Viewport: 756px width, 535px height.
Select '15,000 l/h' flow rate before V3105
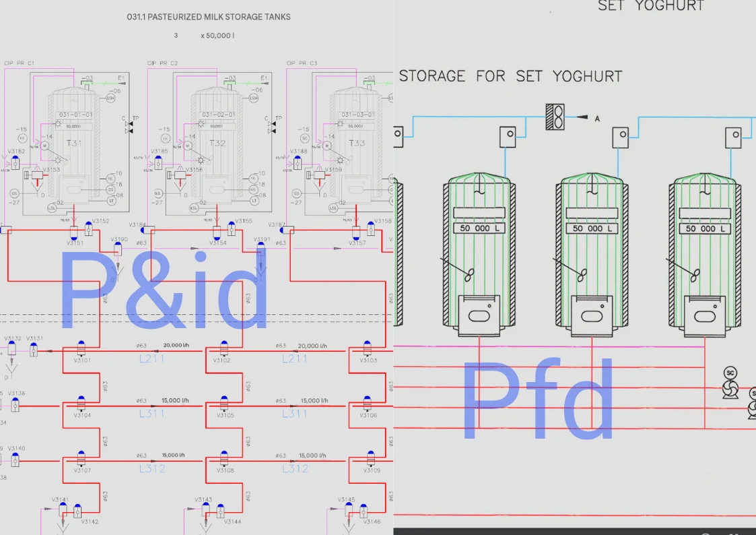point(175,400)
